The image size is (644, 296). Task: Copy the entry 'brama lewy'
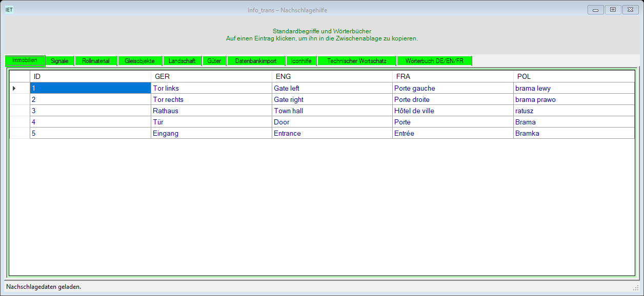click(x=574, y=88)
